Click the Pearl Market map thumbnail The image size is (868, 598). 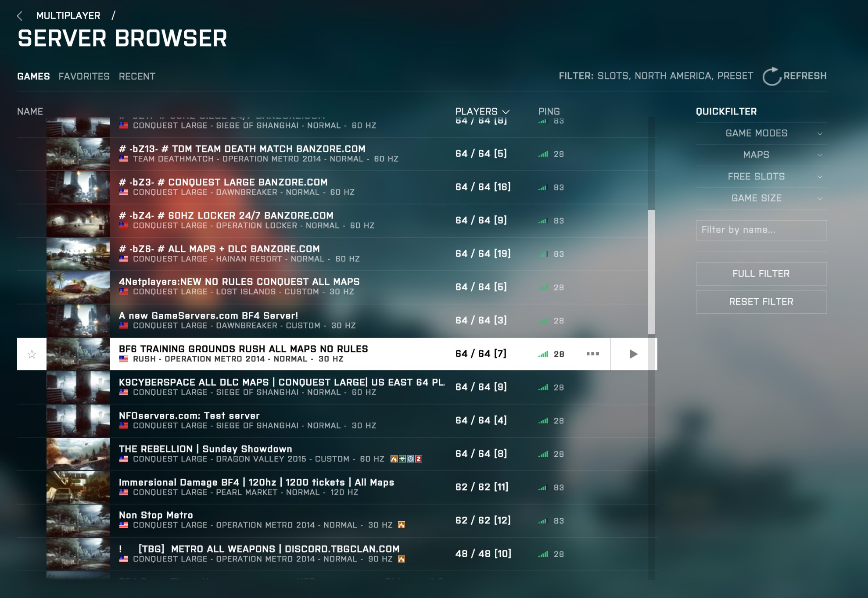tap(78, 487)
